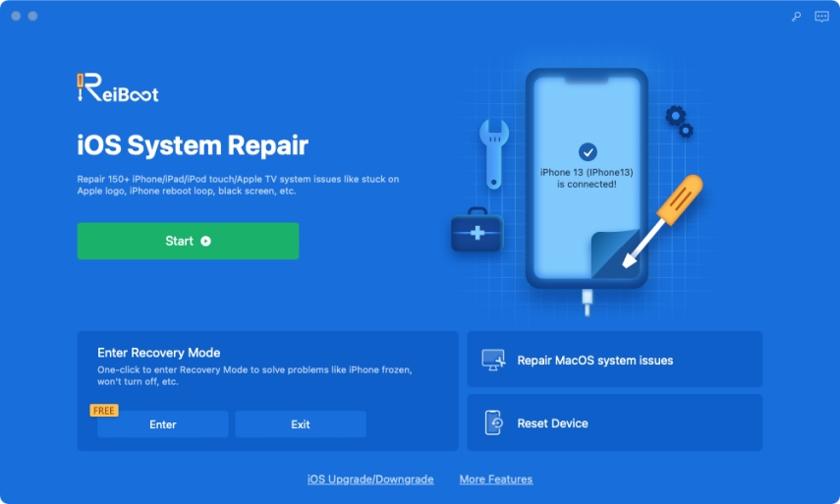The width and height of the screenshot is (840, 504).
Task: Open the iOS Upgrade/Downgrade link
Action: [x=370, y=479]
